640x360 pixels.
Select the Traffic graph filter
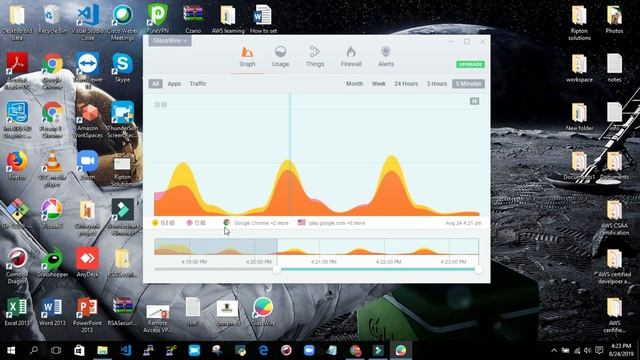(198, 84)
